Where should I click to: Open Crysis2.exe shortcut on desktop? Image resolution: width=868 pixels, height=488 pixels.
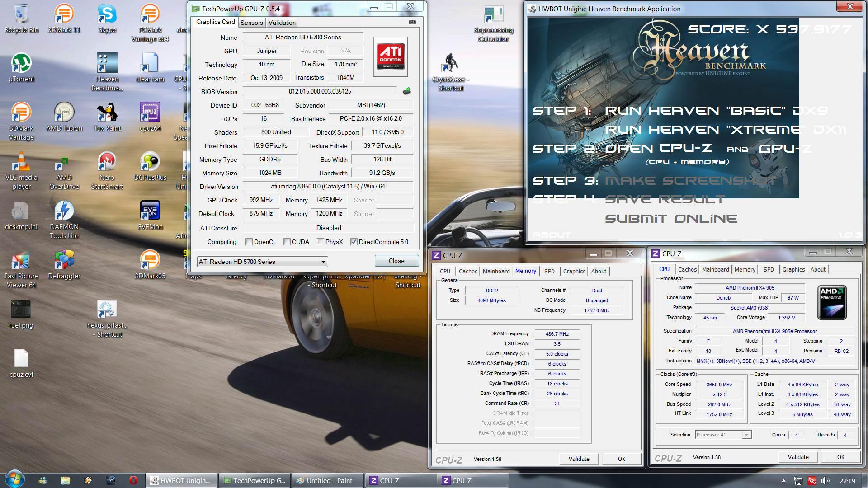451,71
